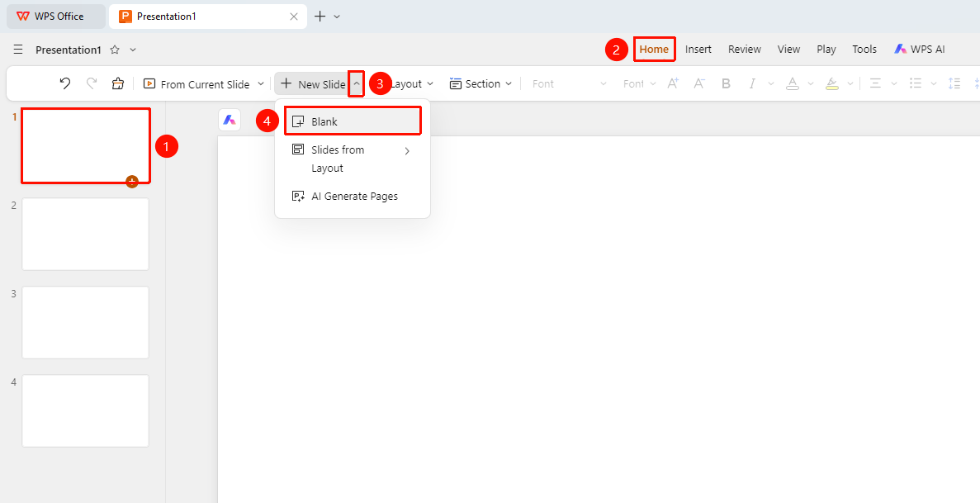
Task: Switch to the Insert tab
Action: (698, 50)
